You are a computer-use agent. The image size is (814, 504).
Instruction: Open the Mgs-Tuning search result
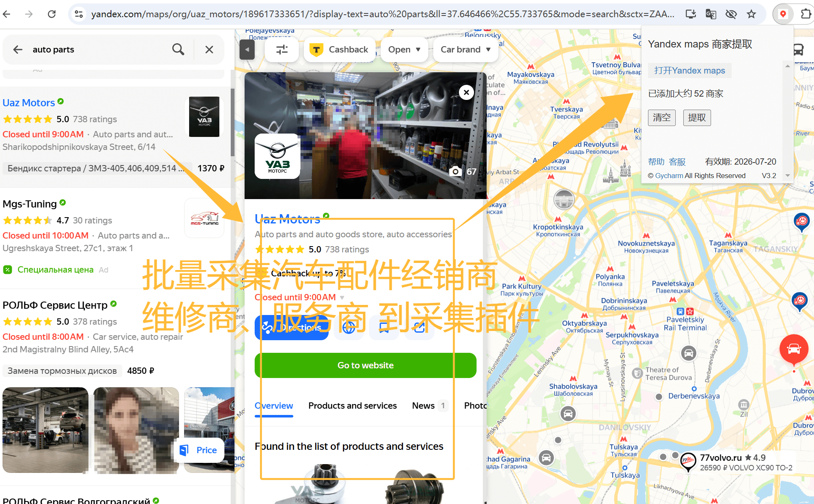[x=30, y=204]
